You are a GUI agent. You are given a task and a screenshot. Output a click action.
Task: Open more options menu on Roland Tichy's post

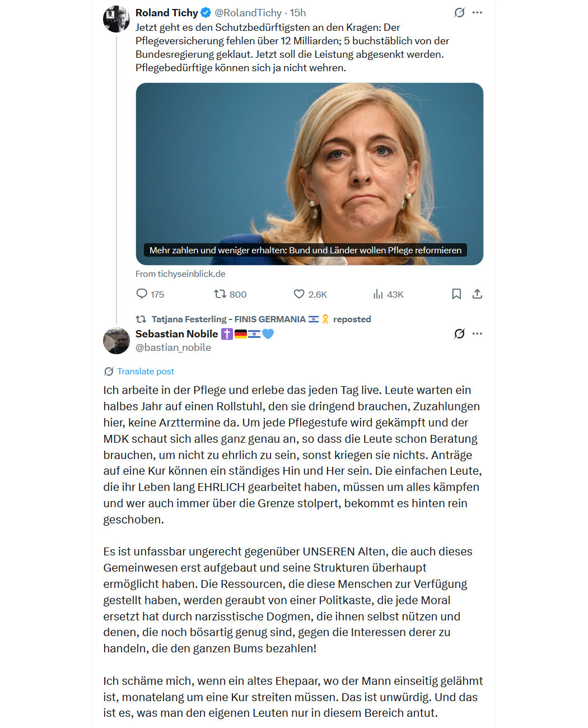pyautogui.click(x=477, y=12)
